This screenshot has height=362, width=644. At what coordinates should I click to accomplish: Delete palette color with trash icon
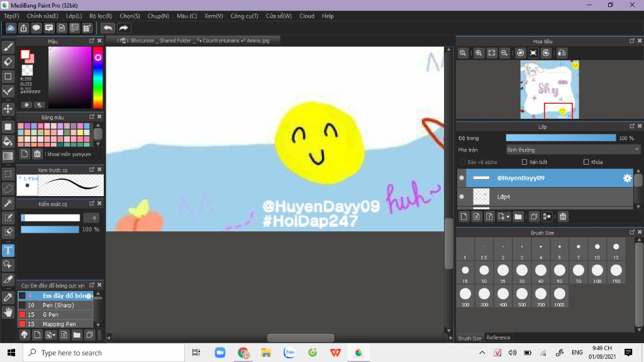(x=37, y=154)
